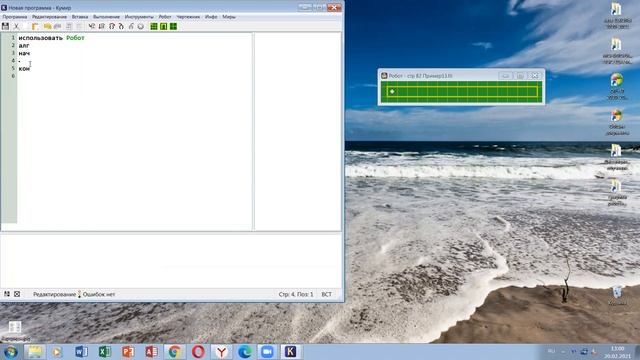Screen dimensions: 640x360
Task: Click the empty output panel below the editor
Action: [x=171, y=260]
